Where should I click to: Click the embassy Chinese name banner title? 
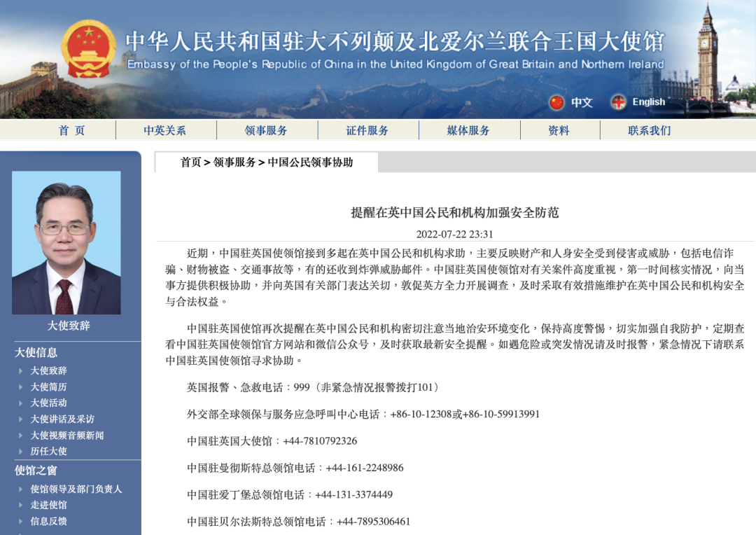(x=395, y=41)
